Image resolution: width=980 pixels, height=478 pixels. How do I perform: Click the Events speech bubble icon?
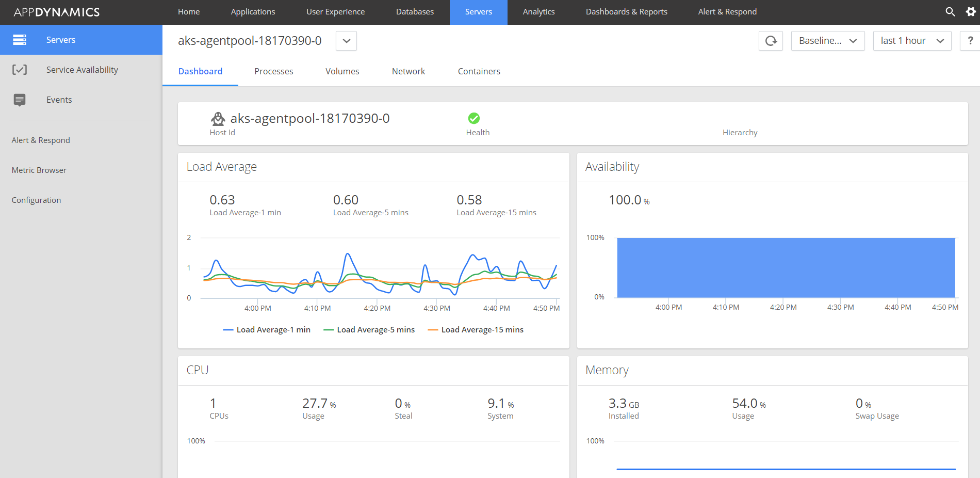tap(20, 100)
